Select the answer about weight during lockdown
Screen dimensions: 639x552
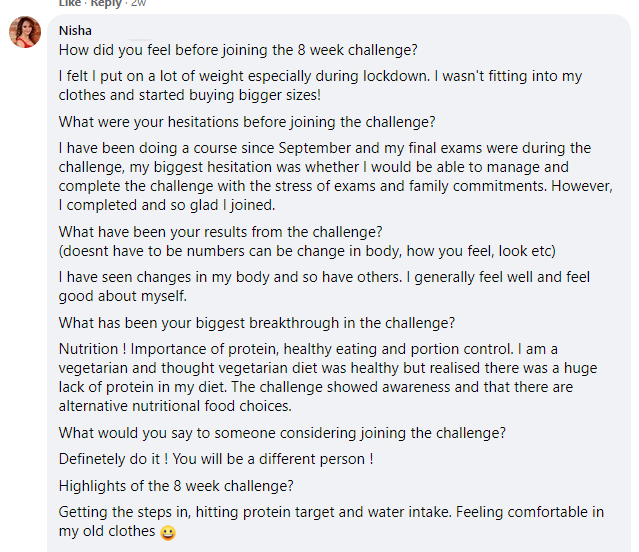(x=320, y=85)
